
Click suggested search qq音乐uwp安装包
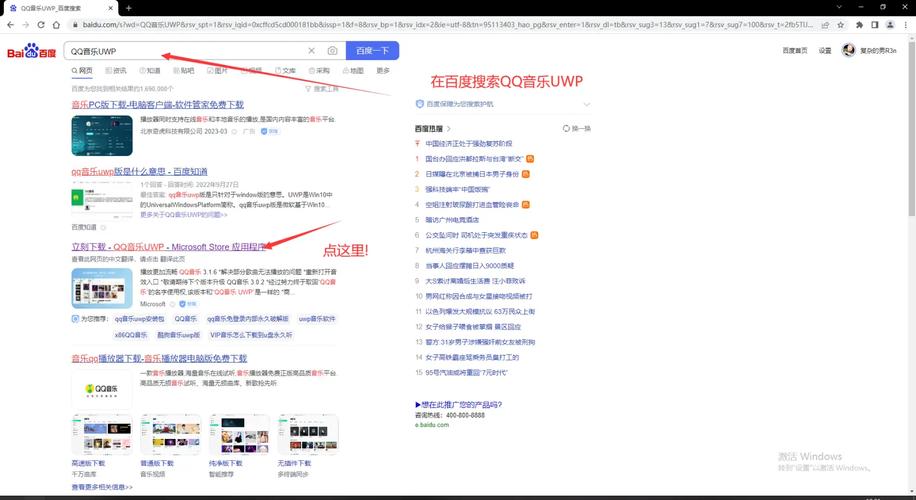139,319
